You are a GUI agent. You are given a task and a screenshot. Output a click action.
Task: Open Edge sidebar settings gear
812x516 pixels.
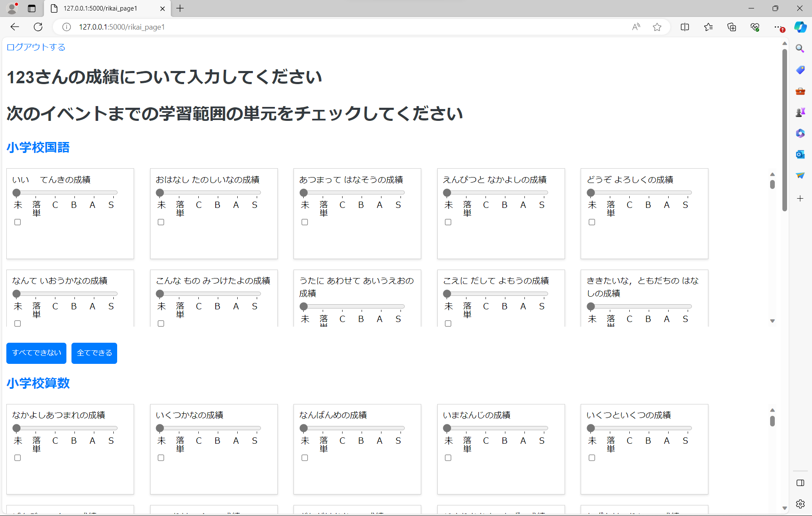coord(800,504)
